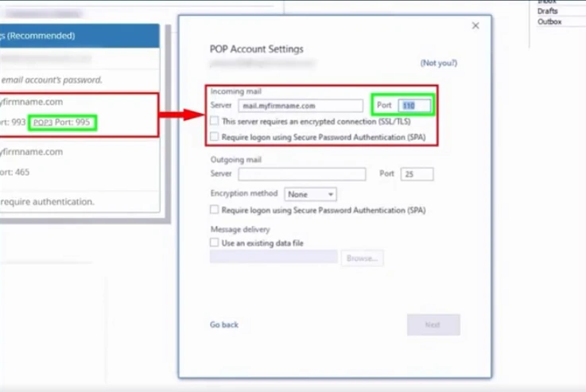The height and width of the screenshot is (392, 586).
Task: Click the outgoing mail Port field
Action: tap(417, 174)
